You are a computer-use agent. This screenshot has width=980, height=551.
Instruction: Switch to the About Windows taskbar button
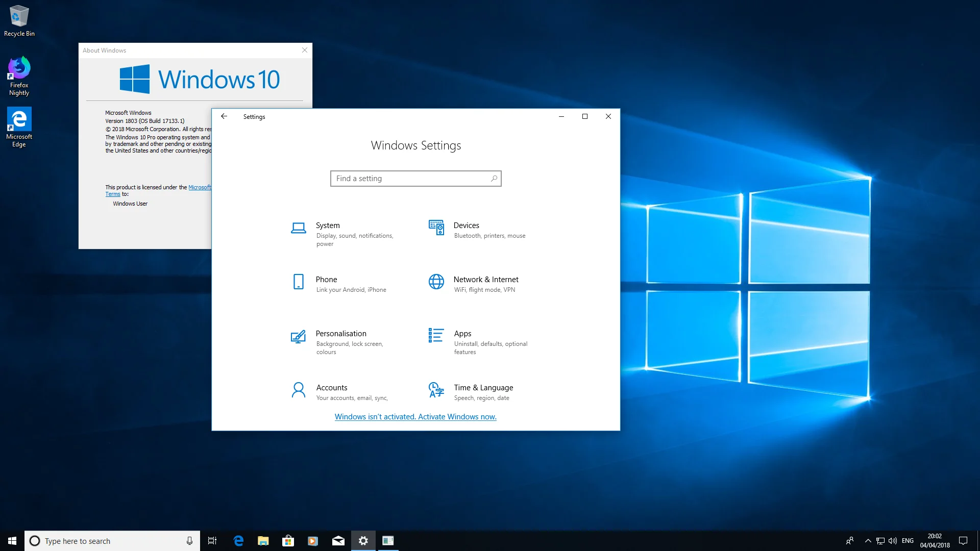[x=388, y=541]
